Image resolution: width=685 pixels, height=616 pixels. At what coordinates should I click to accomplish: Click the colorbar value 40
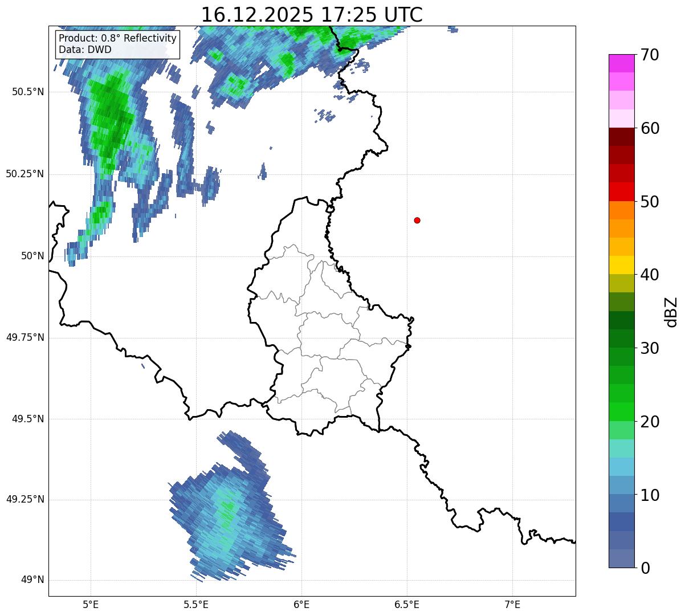(x=650, y=275)
